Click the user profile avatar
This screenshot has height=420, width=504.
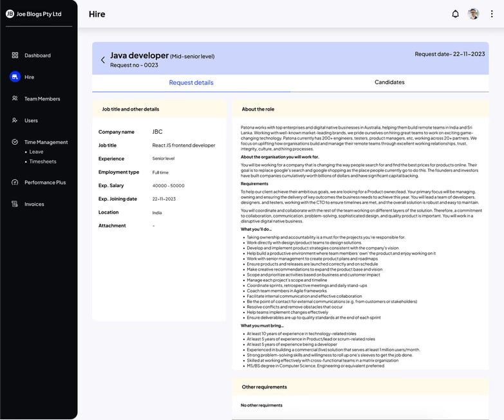click(x=474, y=14)
